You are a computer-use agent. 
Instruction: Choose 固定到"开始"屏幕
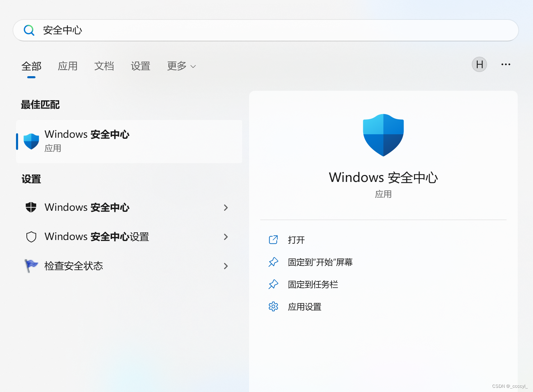coord(320,262)
